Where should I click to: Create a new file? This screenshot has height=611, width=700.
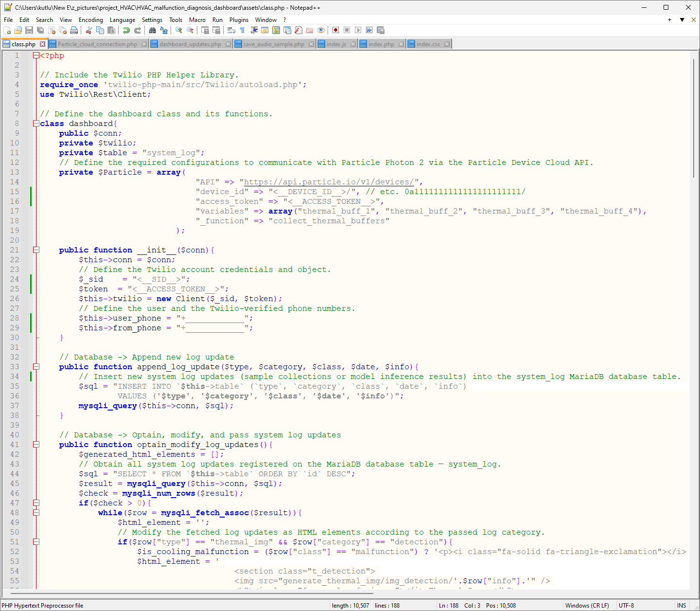pyautogui.click(x=8, y=30)
